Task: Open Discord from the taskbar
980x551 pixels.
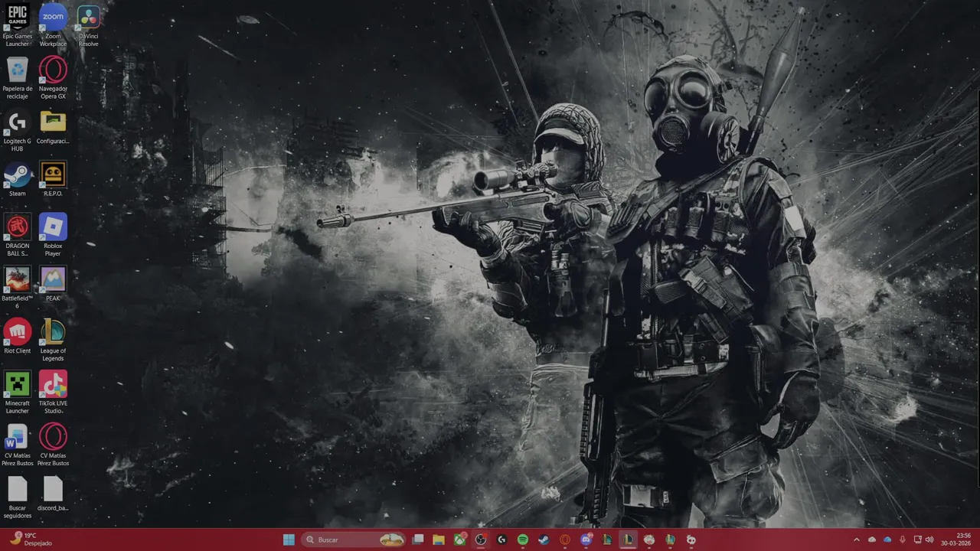Action: click(586, 540)
